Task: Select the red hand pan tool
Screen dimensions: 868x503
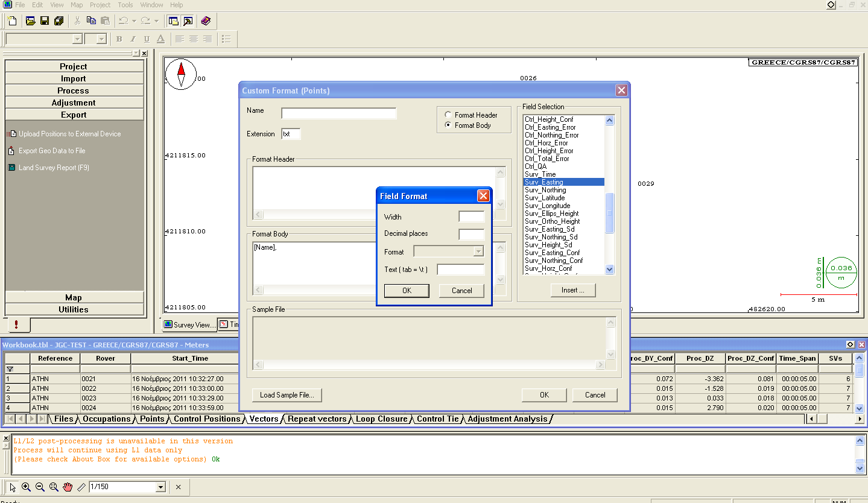Action: point(68,487)
